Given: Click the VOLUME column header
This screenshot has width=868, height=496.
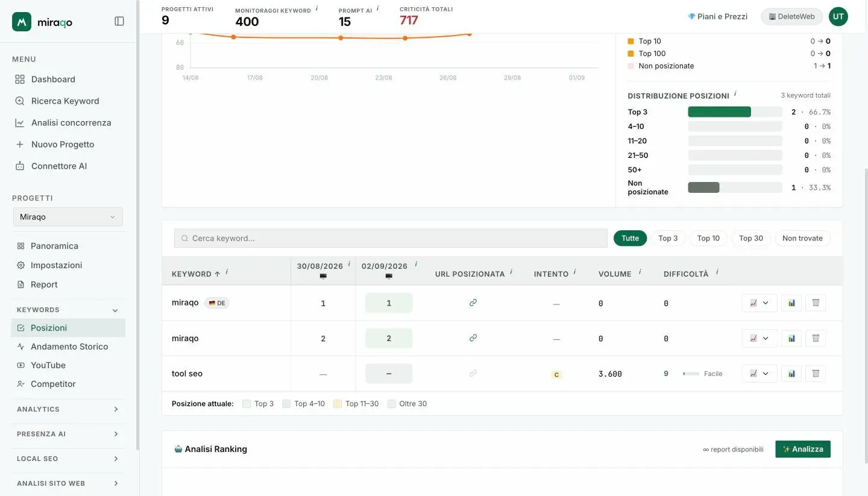Looking at the screenshot, I should tap(615, 274).
